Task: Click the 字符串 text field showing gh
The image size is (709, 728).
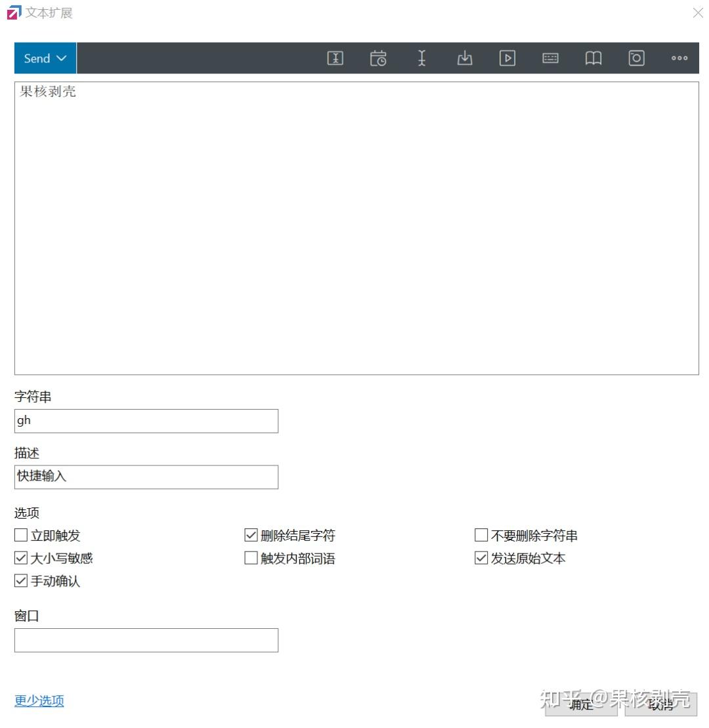Action: tap(146, 421)
